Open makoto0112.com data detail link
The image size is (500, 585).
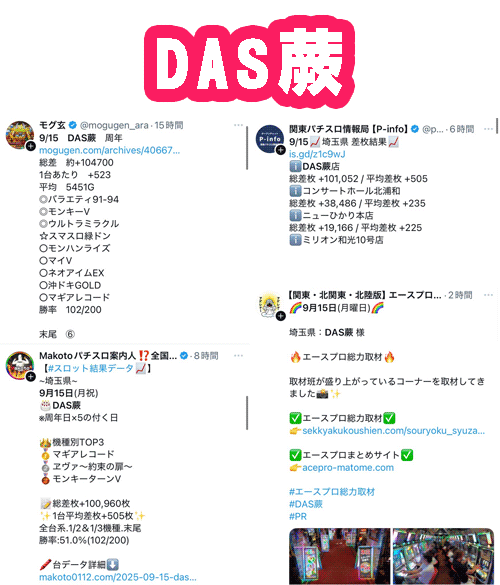pos(118,577)
